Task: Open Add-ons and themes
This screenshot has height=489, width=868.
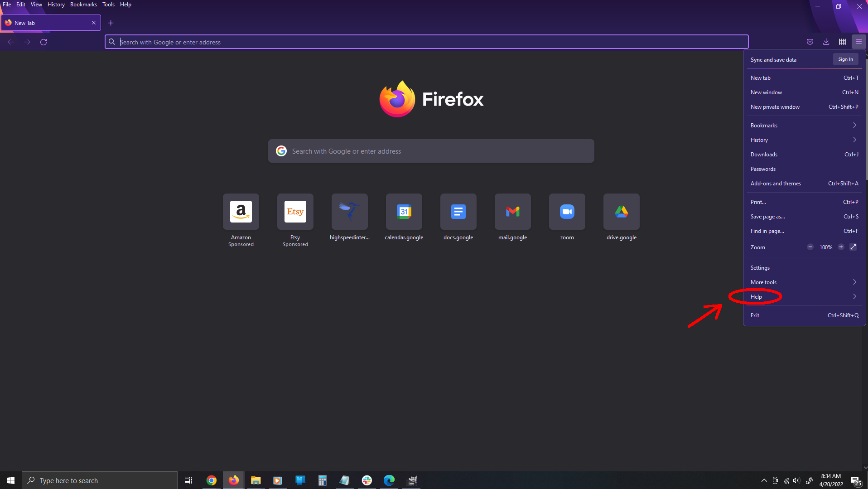Action: 804,184
